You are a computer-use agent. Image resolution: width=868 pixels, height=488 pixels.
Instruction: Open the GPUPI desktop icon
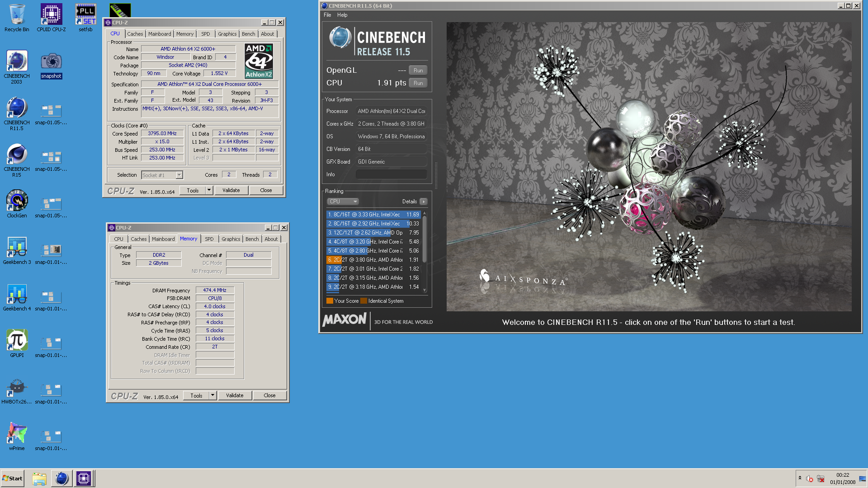17,343
